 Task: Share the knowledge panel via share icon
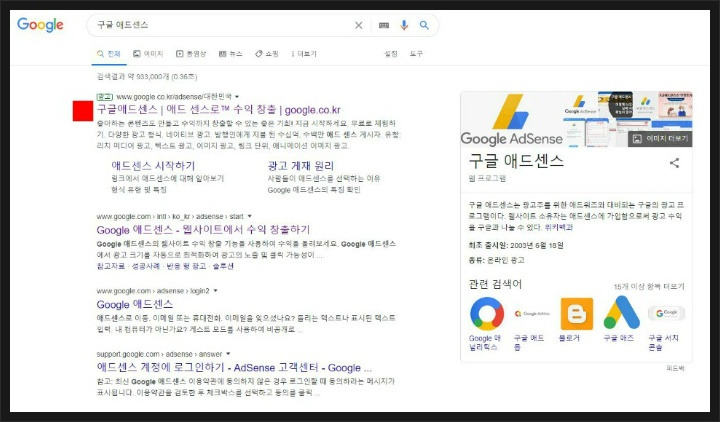(674, 163)
